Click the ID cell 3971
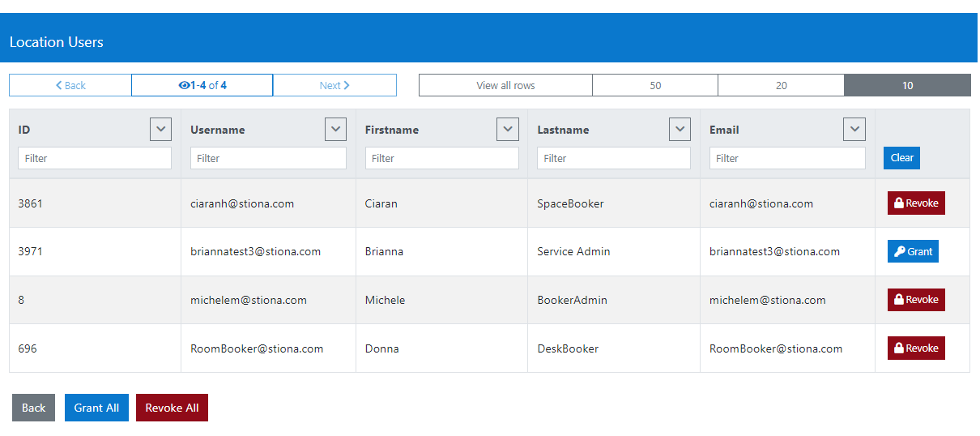The height and width of the screenshot is (436, 980). [x=30, y=251]
